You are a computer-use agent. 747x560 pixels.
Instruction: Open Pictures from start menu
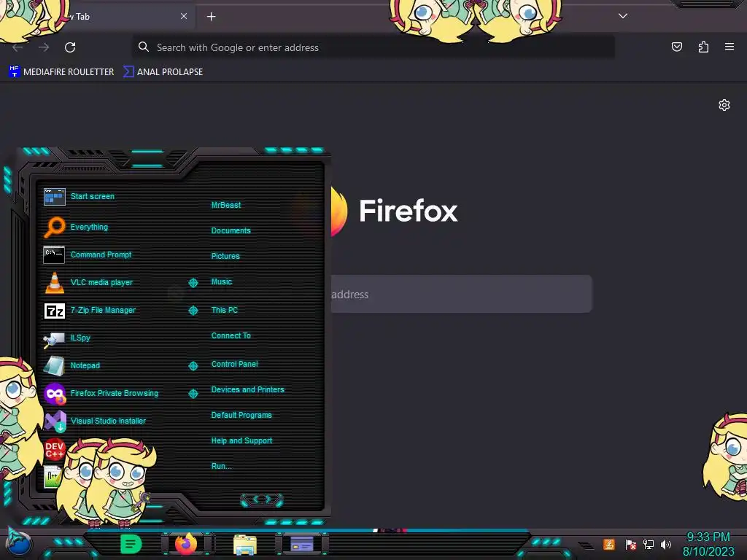(x=225, y=256)
